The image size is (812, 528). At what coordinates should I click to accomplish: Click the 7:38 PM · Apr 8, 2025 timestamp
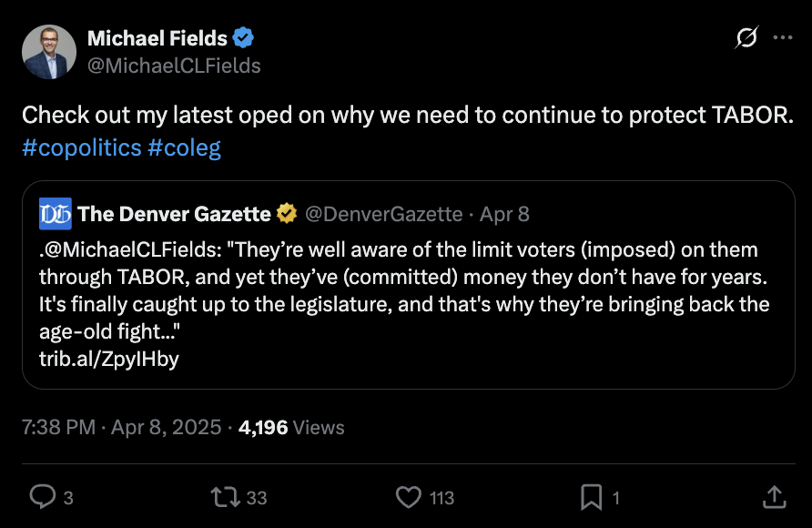122,427
